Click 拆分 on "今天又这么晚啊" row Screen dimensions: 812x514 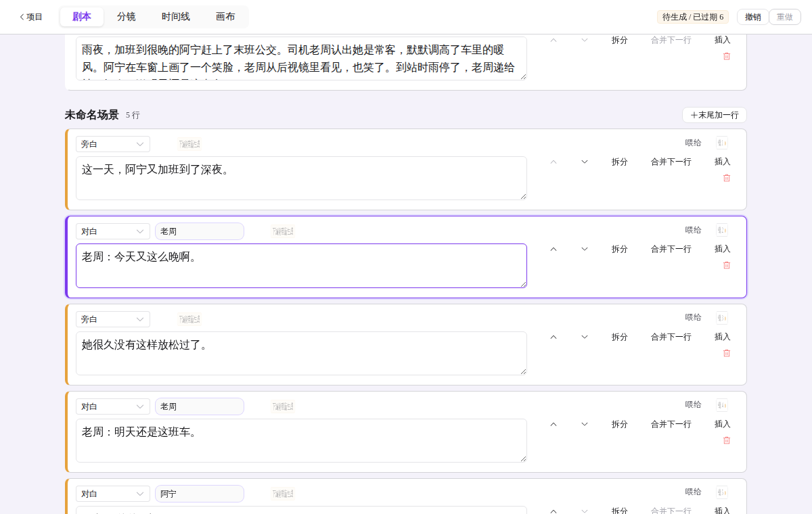[x=620, y=249]
